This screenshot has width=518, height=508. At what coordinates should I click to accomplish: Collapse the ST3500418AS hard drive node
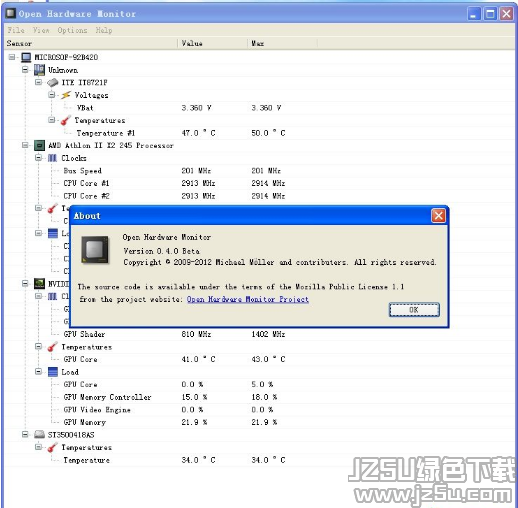tap(25, 434)
